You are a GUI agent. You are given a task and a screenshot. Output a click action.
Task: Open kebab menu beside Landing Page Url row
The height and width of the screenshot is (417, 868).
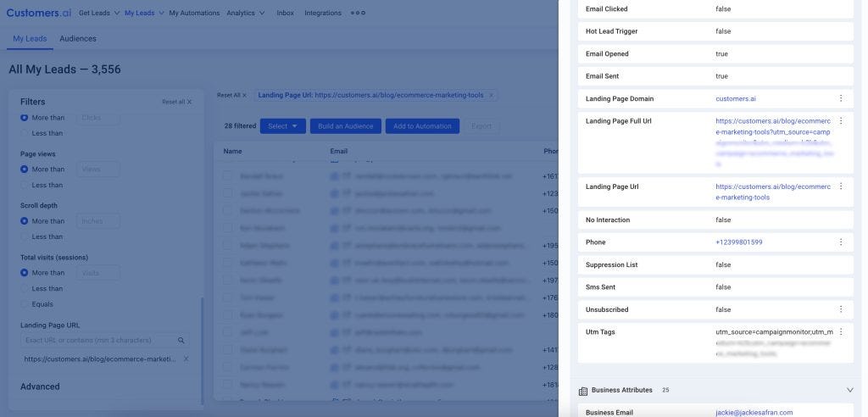point(840,186)
